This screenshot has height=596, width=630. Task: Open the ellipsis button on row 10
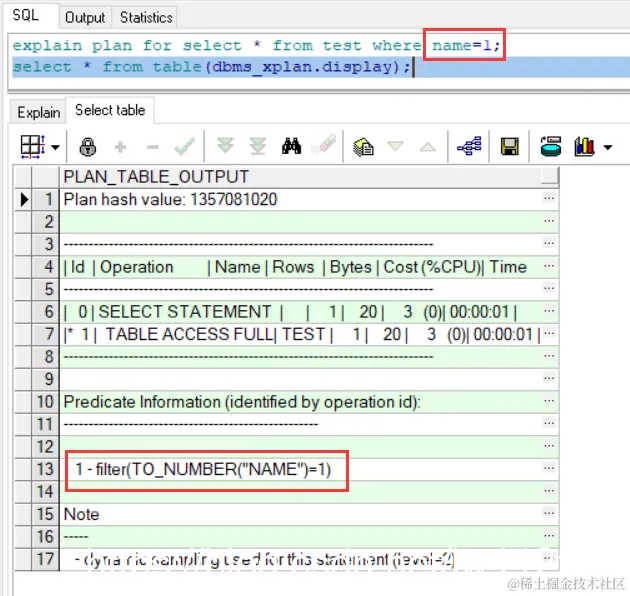pos(549,401)
